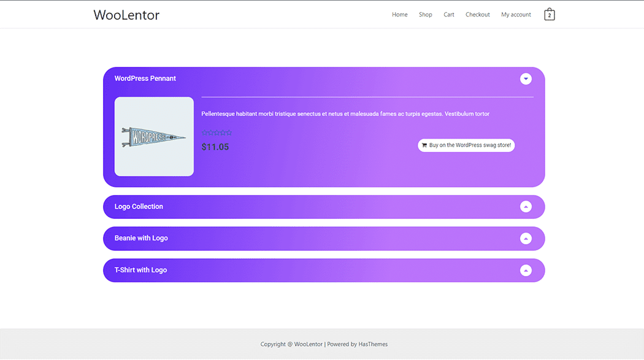The height and width of the screenshot is (360, 644).
Task: Set a rating by clicking the middle star
Action: [x=217, y=132]
